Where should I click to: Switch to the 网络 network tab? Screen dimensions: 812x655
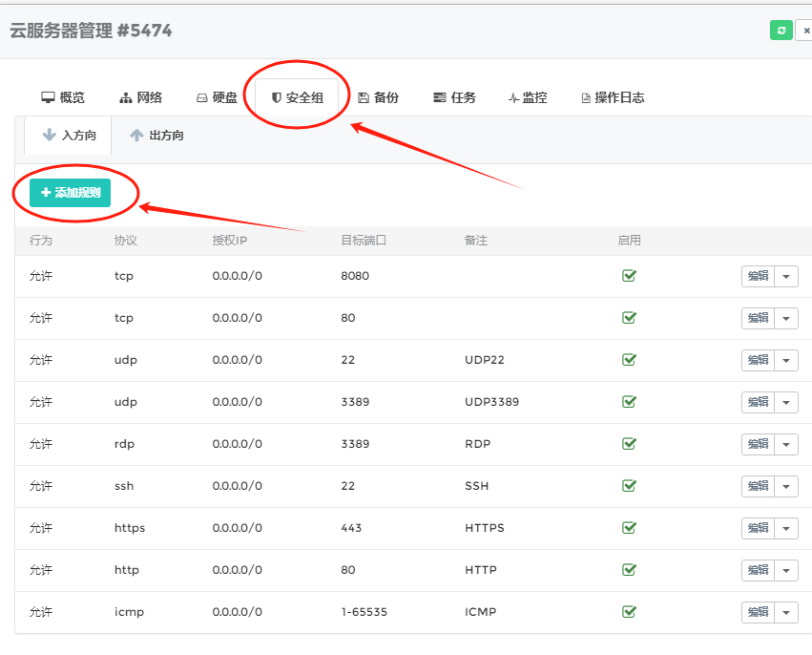[140, 97]
